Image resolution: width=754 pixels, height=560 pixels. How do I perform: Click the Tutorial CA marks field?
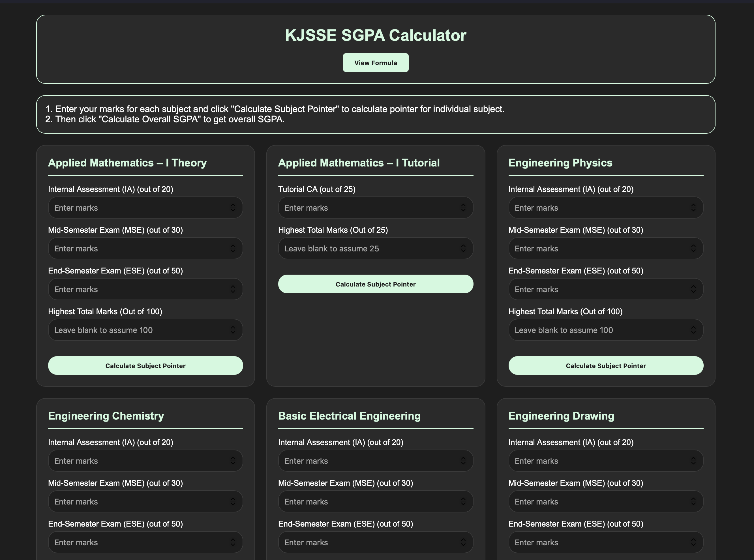[x=366, y=208]
